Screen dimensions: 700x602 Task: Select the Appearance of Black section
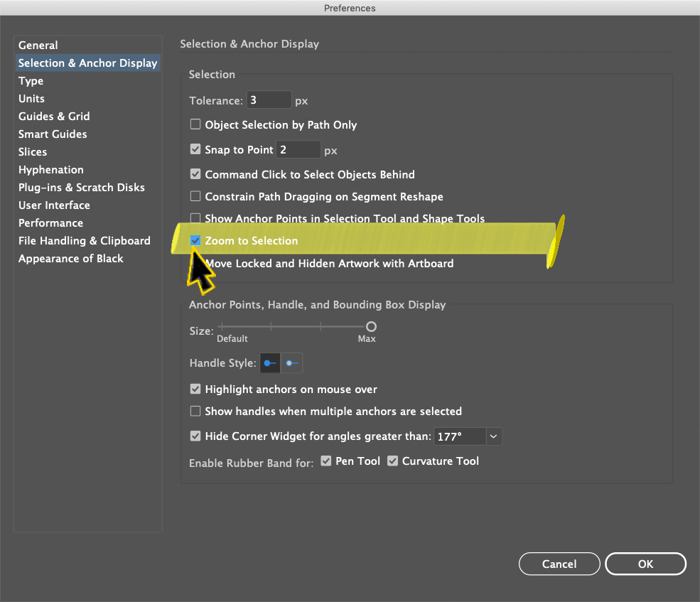point(71,258)
